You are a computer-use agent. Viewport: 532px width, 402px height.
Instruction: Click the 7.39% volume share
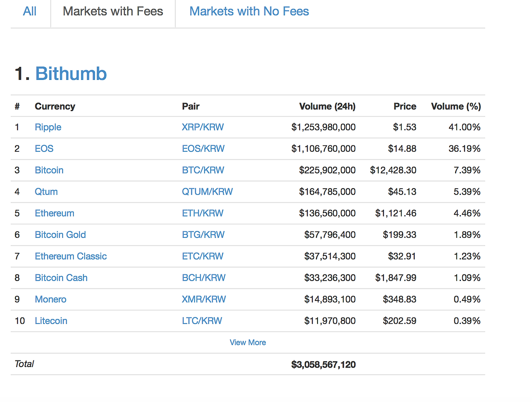[x=467, y=170]
